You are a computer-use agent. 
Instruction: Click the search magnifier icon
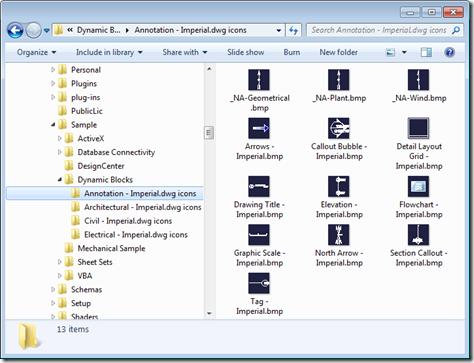[456, 30]
